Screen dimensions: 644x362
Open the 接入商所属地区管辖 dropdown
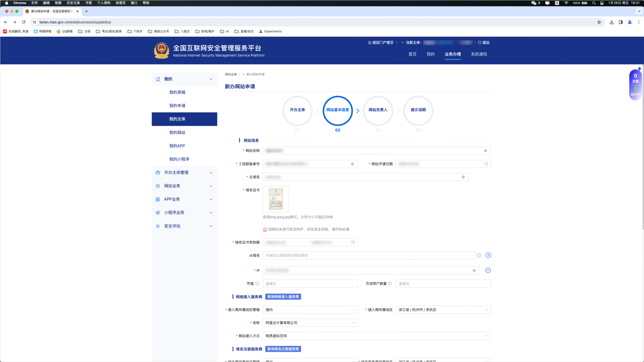click(310, 310)
